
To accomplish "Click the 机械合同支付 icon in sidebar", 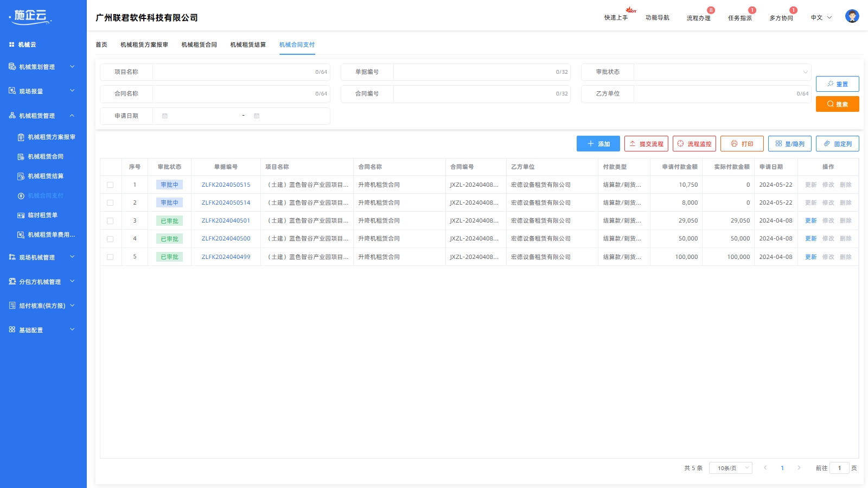I will [21, 196].
